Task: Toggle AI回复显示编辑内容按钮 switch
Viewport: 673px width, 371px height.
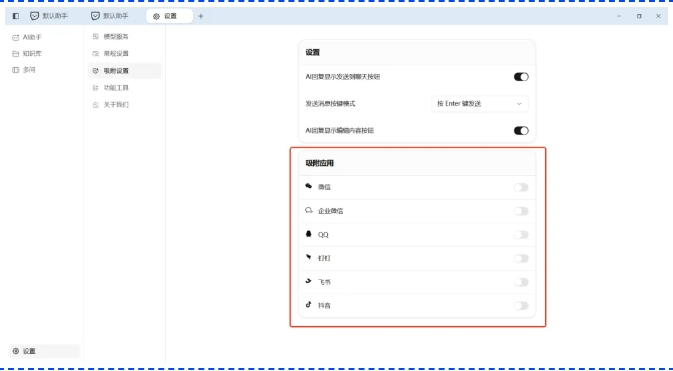Action: coord(521,131)
